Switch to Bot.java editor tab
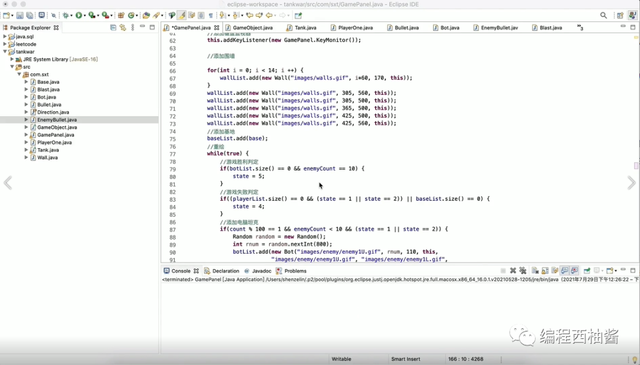 (450, 28)
